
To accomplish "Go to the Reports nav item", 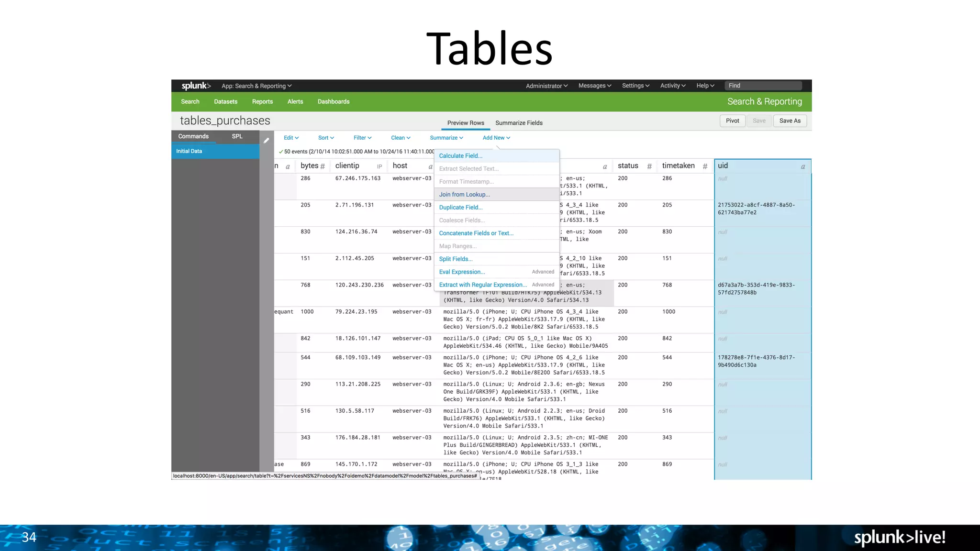I will pos(262,101).
